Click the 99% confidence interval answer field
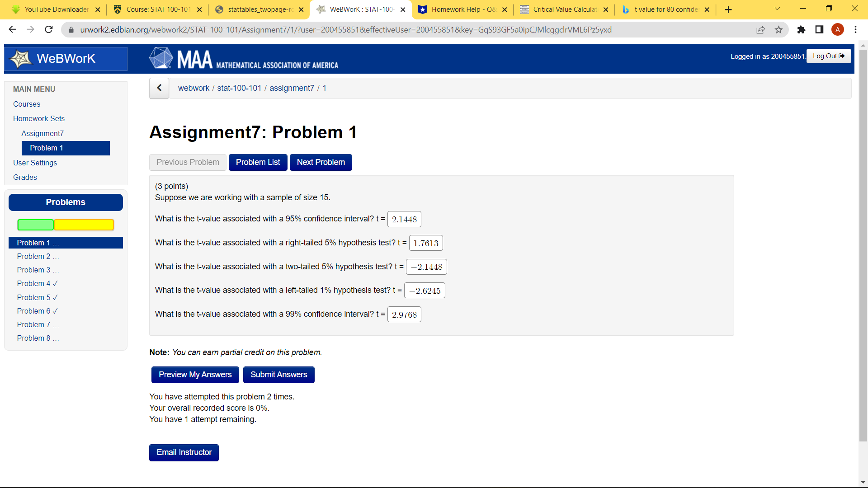Viewport: 868px width, 488px height. point(404,314)
